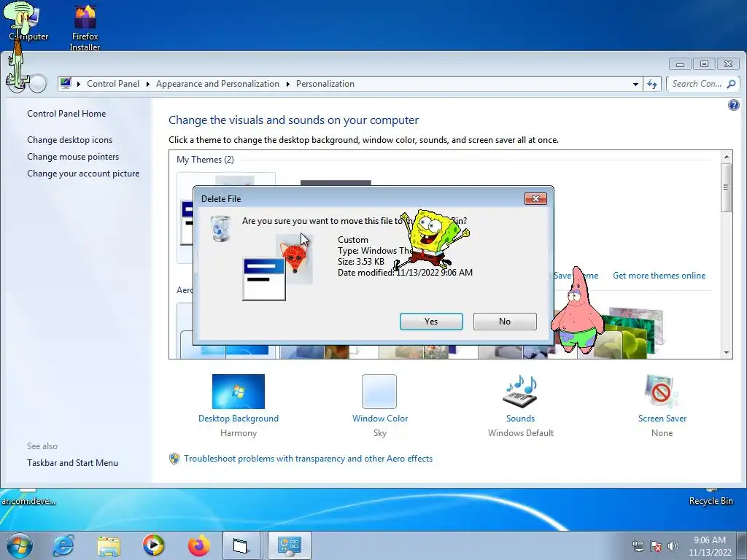Open address bar history dropdown
This screenshot has width=747, height=560.
coord(635,84)
